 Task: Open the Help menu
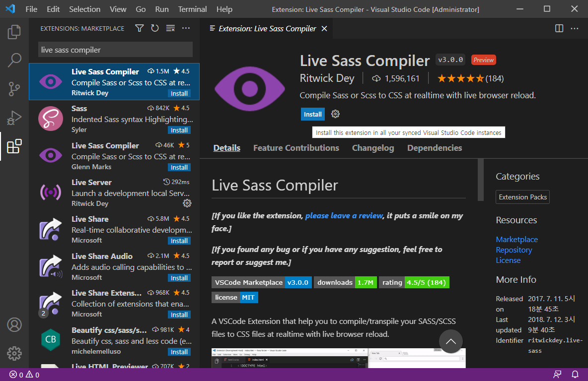pos(224,9)
